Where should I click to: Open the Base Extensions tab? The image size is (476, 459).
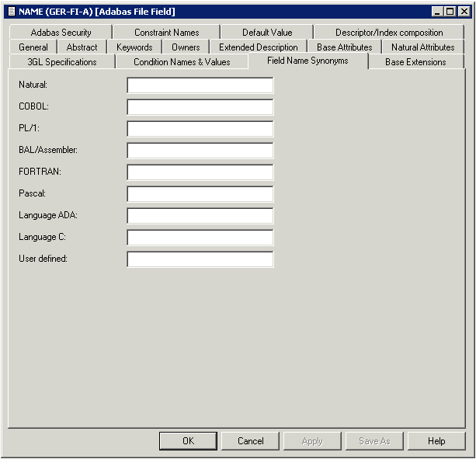click(x=415, y=62)
